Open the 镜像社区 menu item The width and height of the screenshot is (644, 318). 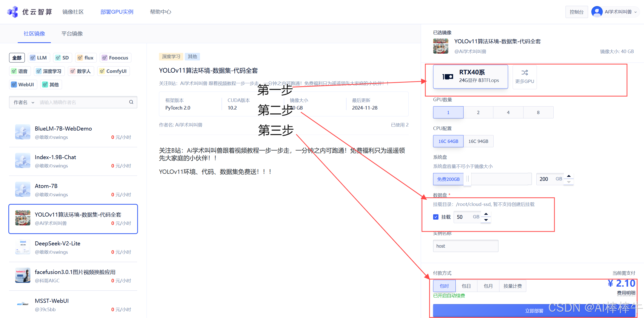[x=73, y=12]
